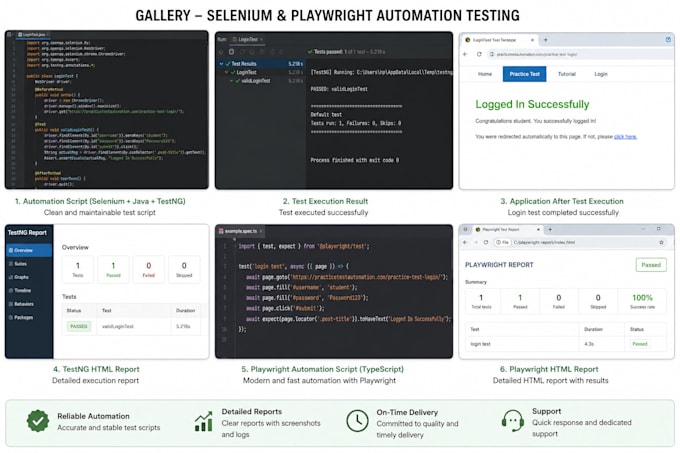Click the '1 Passed' TestNG overview card
Viewport: 680px width, 453px height.
pyautogui.click(x=113, y=270)
